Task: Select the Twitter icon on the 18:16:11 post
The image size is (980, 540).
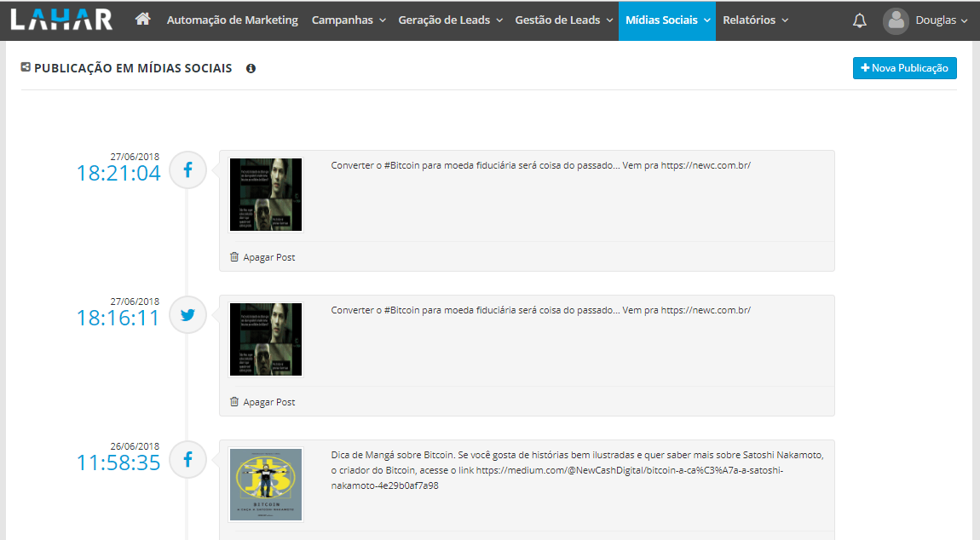Action: point(187,314)
